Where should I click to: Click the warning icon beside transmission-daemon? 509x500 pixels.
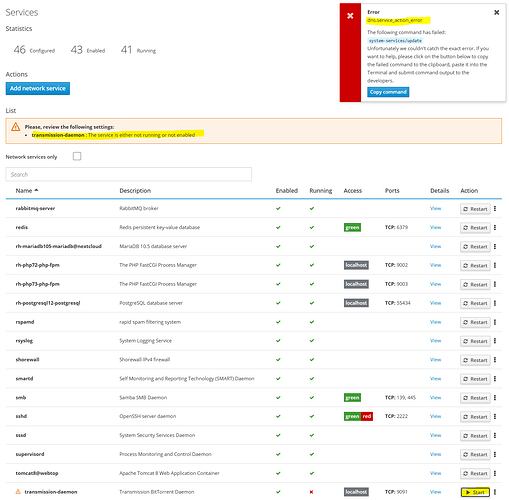(x=18, y=492)
